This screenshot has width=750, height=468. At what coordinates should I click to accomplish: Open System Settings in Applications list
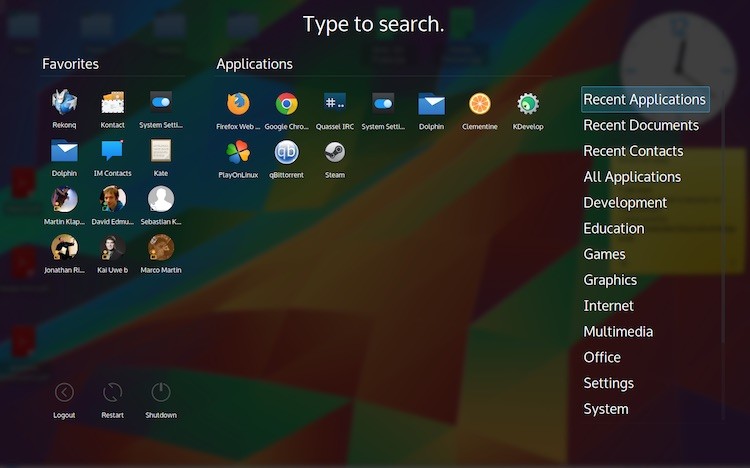[383, 111]
